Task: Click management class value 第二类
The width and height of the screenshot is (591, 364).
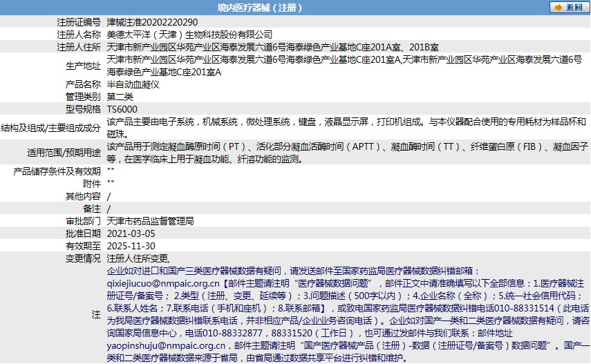Action: click(x=120, y=97)
